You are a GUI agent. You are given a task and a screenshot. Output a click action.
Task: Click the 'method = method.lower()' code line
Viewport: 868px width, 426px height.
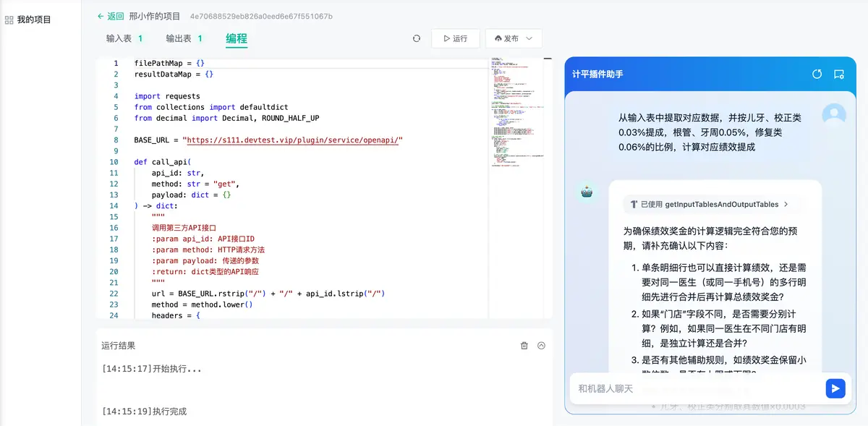click(x=202, y=304)
